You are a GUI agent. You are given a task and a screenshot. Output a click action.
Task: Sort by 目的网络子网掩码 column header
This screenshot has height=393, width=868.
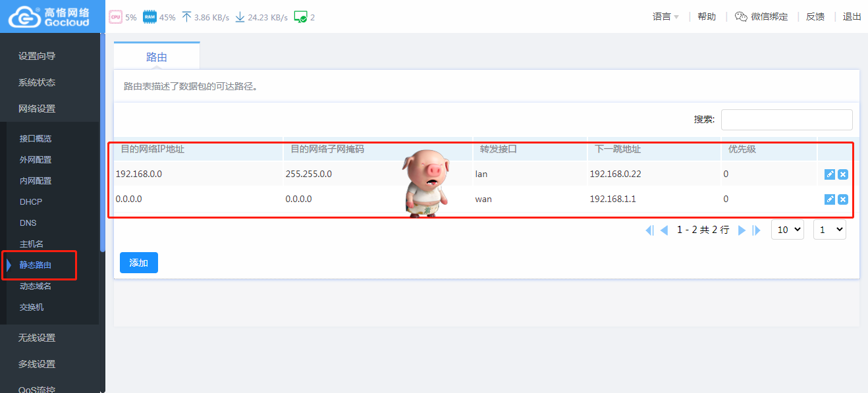327,149
